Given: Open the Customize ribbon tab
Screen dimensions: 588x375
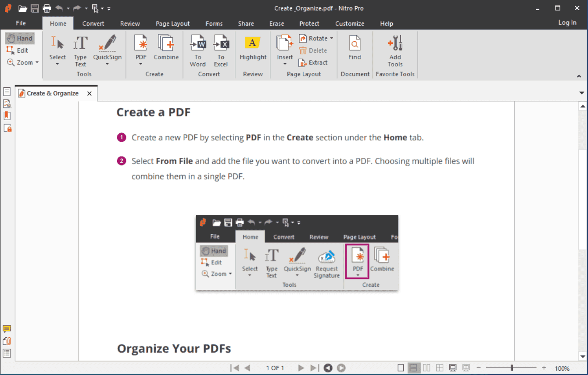Looking at the screenshot, I should pos(350,24).
